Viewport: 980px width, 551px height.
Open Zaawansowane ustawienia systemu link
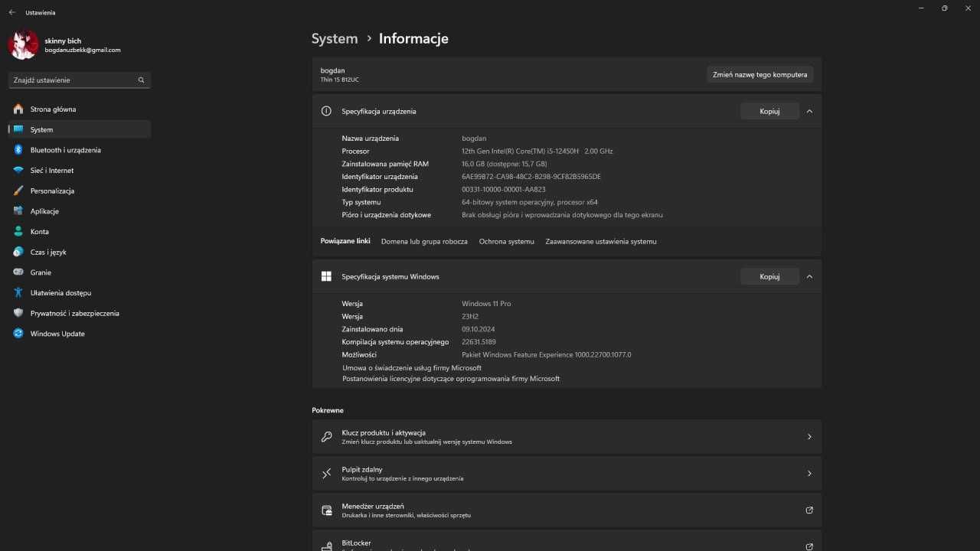[x=601, y=241]
